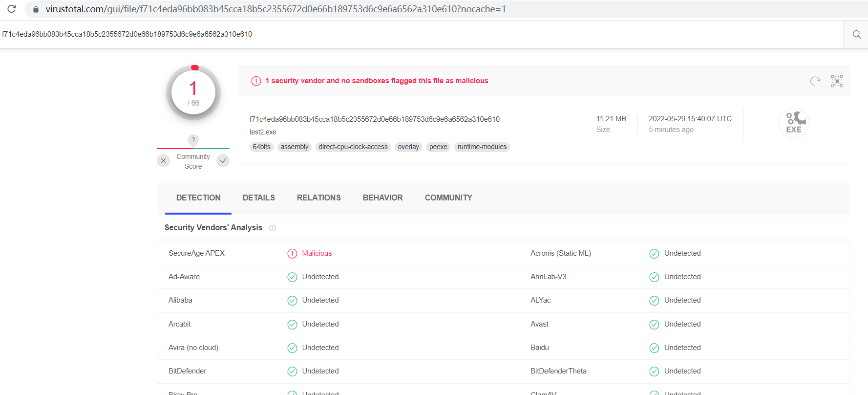Click the Avira (no cloud) vendor name
Viewport: 868px width, 395px height.
point(193,348)
